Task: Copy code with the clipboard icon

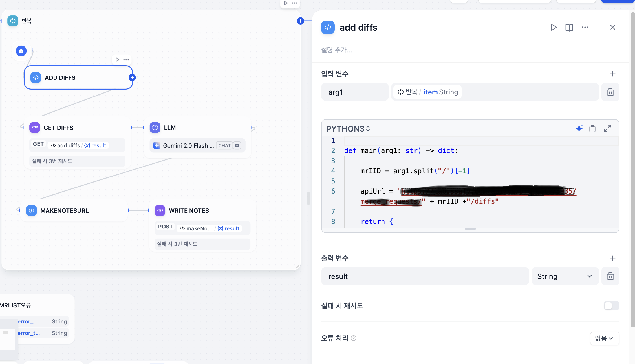Action: pos(592,129)
